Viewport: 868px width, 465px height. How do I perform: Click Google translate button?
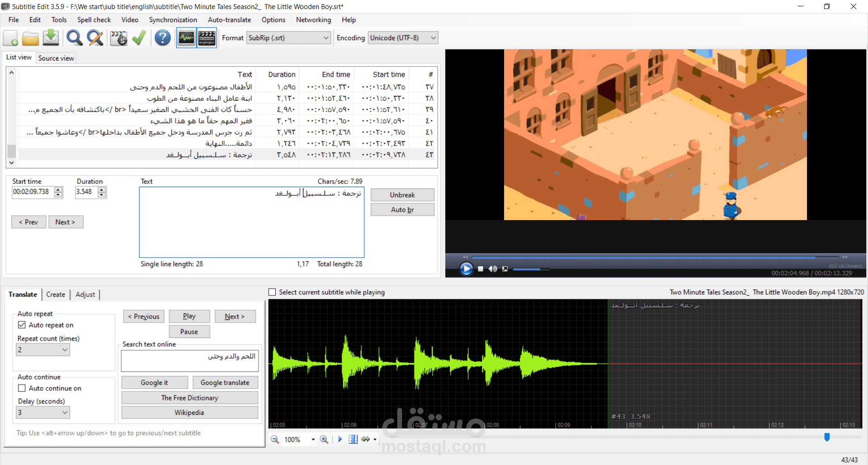pos(225,383)
